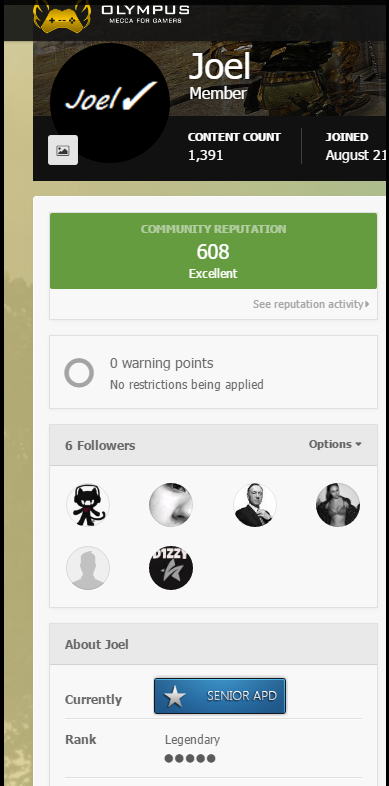
Task: Click the Legendary rank dots
Action: tap(190, 758)
